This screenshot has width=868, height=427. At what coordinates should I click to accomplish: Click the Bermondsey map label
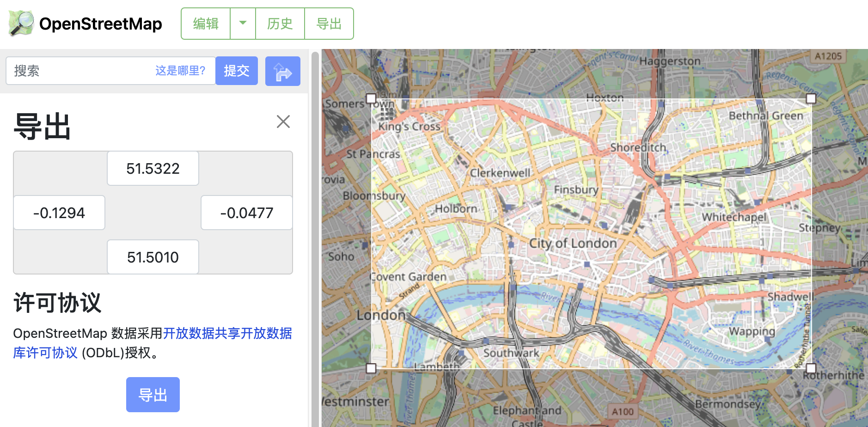point(727,404)
